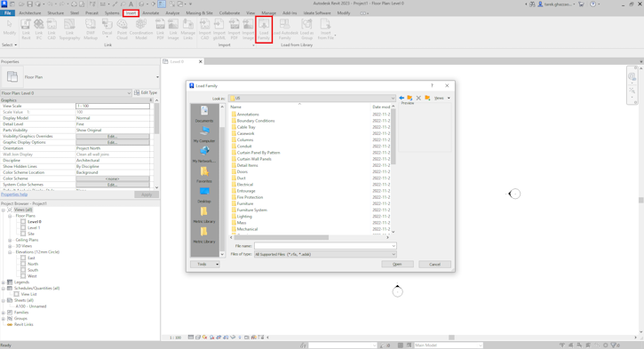The width and height of the screenshot is (644, 349).
Task: Open Manage Links tool
Action: pos(187,29)
